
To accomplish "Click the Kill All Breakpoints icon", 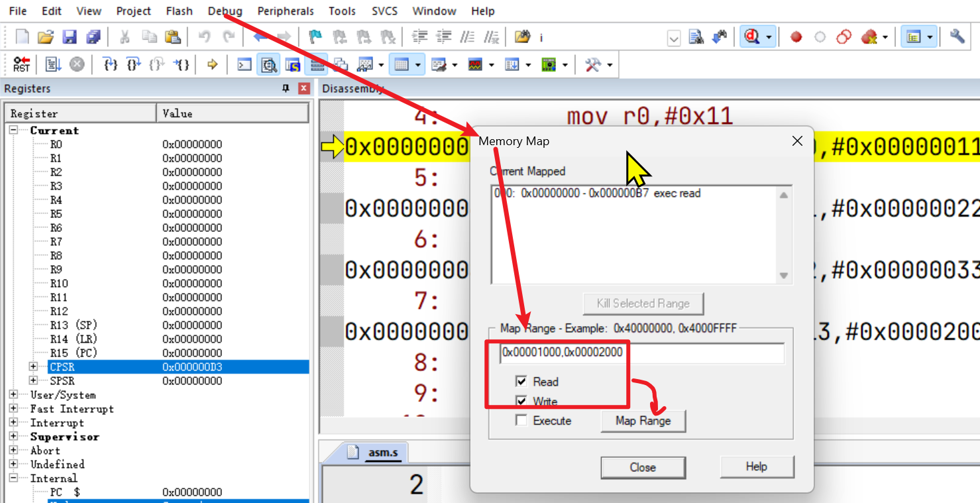I will (x=869, y=37).
